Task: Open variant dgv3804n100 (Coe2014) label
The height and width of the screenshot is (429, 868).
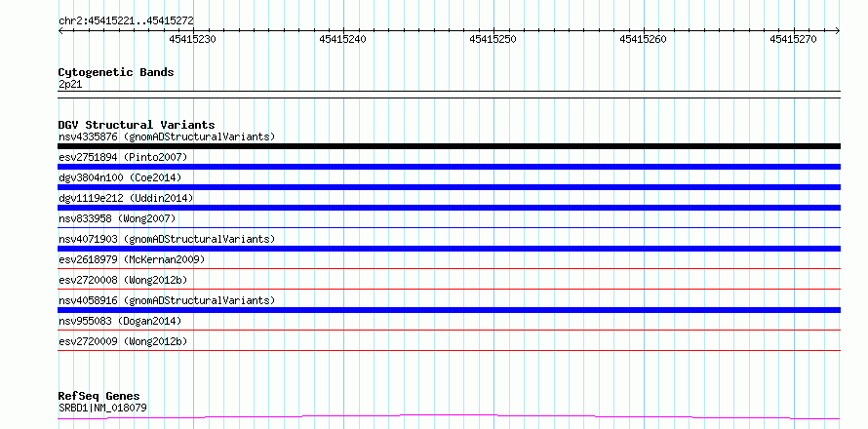Action: point(120,177)
